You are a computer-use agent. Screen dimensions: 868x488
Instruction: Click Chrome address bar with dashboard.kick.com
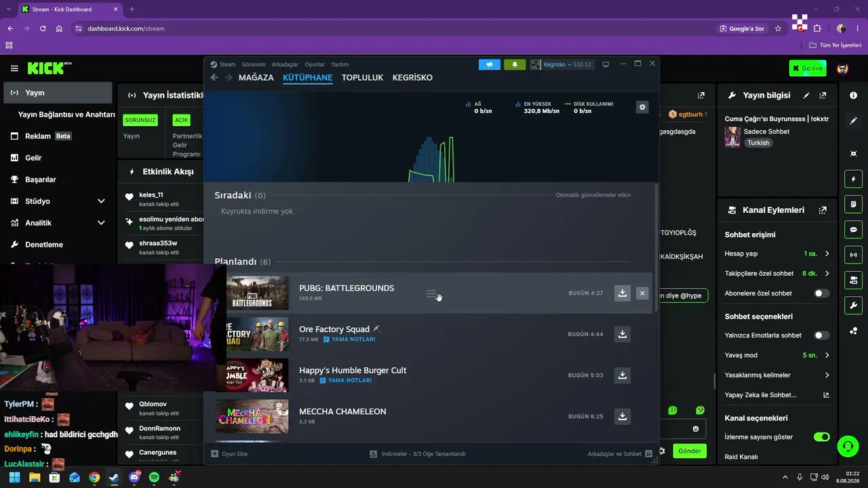[393, 28]
